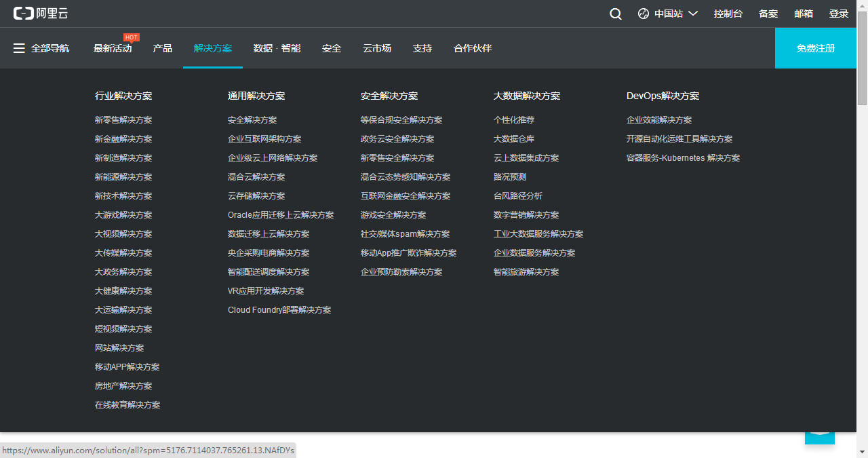Open 邮箱 link
The image size is (868, 458).
coord(804,14)
